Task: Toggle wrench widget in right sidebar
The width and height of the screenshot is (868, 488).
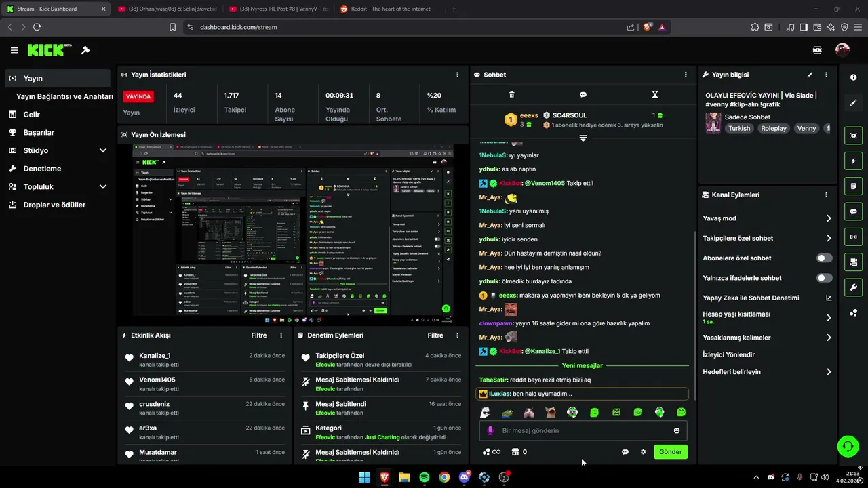Action: pos(853,287)
